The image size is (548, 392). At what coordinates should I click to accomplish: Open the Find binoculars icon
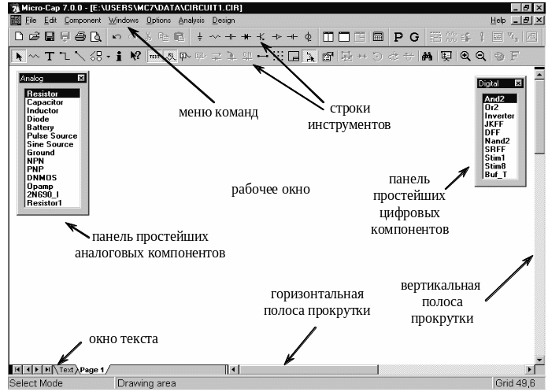(427, 56)
